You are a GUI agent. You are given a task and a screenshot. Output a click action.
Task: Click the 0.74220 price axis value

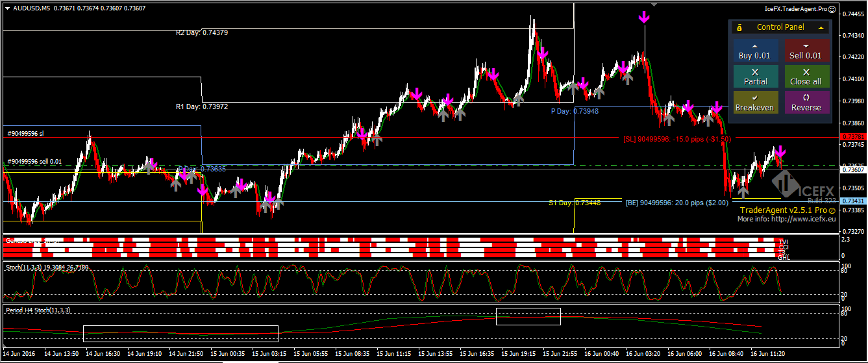coord(854,57)
